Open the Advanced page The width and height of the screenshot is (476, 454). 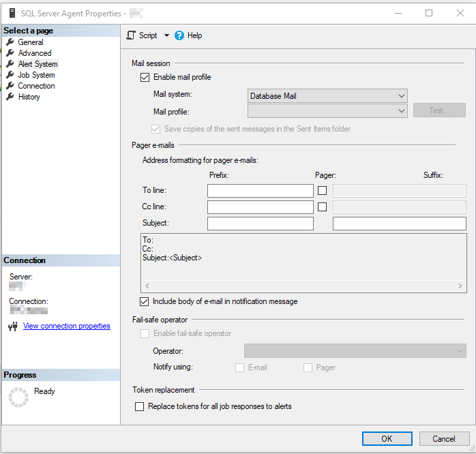point(35,53)
